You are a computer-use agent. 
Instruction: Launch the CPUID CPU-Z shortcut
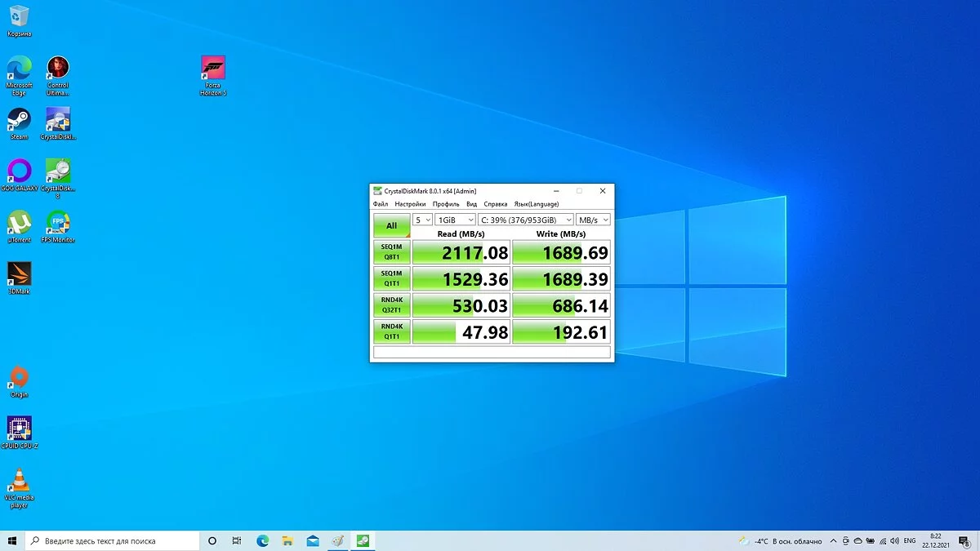click(x=19, y=429)
